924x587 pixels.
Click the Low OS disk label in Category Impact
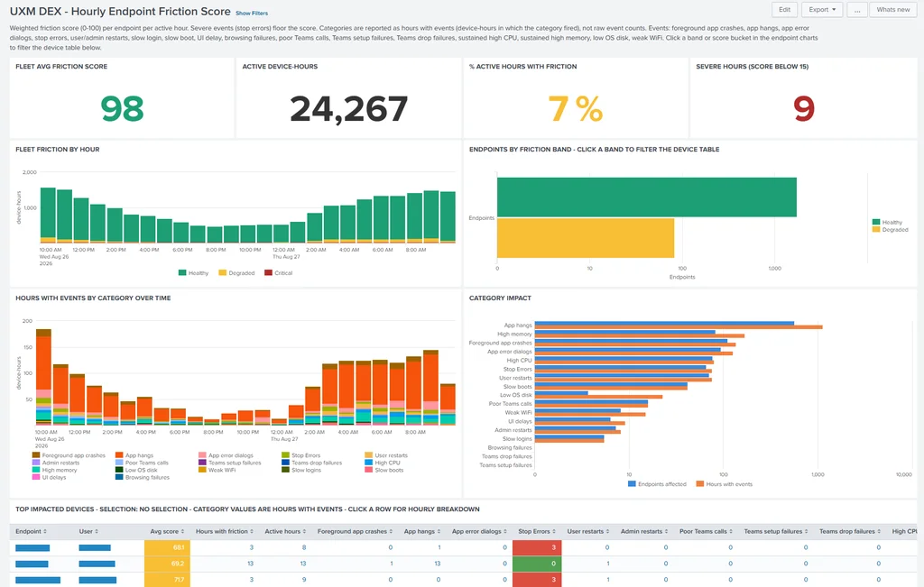click(515, 395)
